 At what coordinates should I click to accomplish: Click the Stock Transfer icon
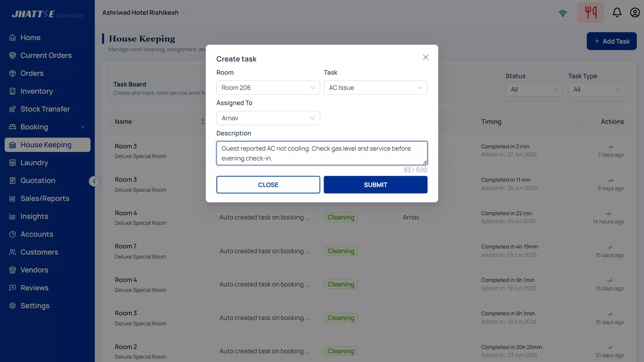pos(12,109)
